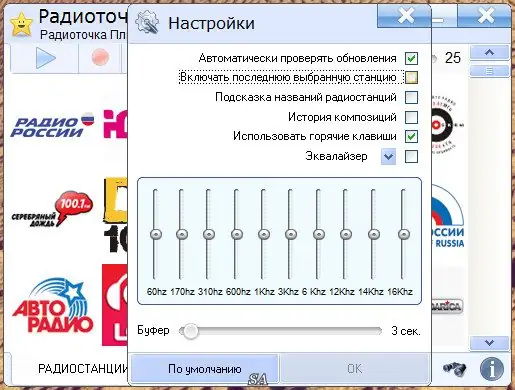
Task: Select the pink Юмор station logo
Action: [x=116, y=124]
